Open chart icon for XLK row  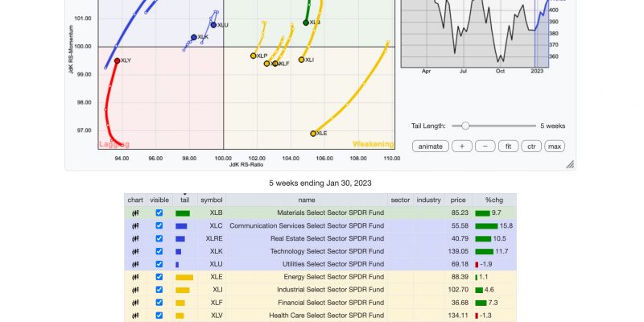135,251
